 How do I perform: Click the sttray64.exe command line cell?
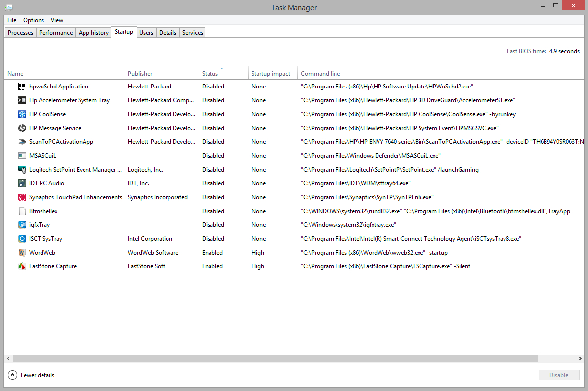point(355,183)
